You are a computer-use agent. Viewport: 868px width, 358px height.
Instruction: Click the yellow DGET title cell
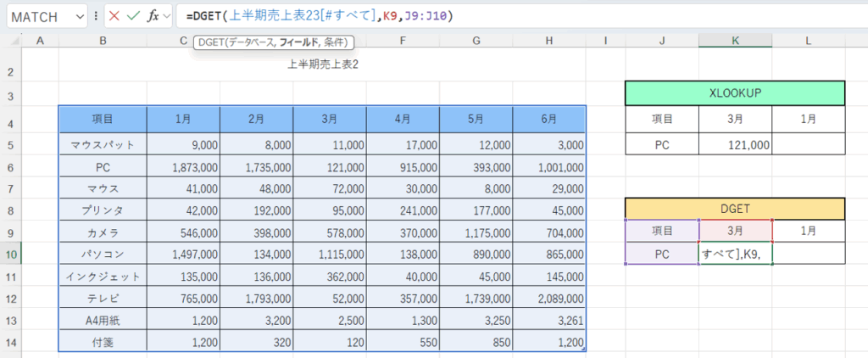(735, 209)
